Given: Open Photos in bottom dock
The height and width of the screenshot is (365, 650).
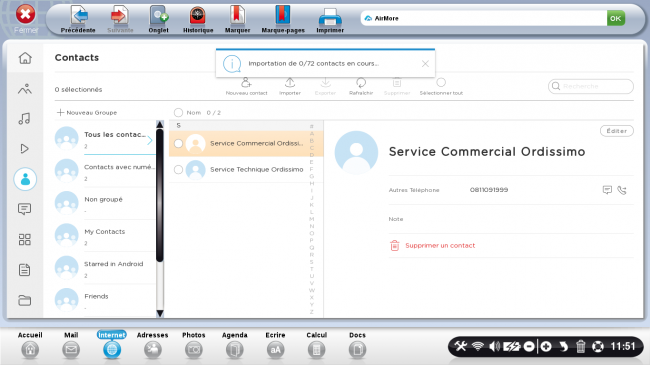Looking at the screenshot, I should point(194,345).
